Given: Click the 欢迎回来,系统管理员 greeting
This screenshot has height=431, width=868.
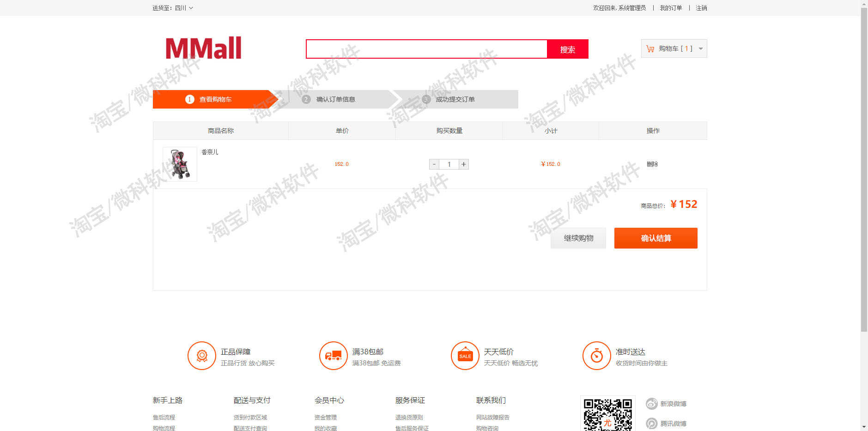Looking at the screenshot, I should 619,8.
